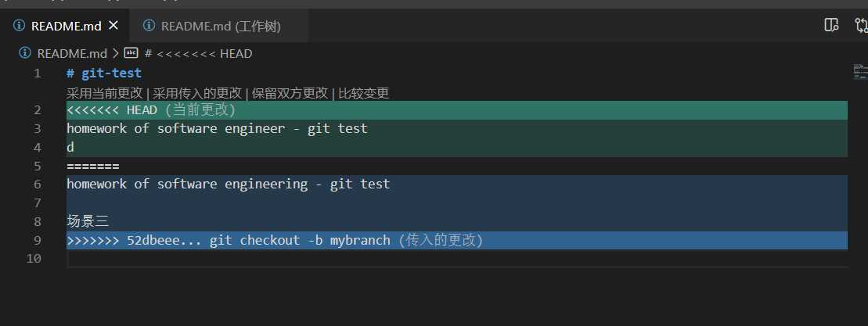
Task: Open the '# <<<<<<< HEAD' breadcrumb symbol dropdown
Action: pyautogui.click(x=199, y=54)
